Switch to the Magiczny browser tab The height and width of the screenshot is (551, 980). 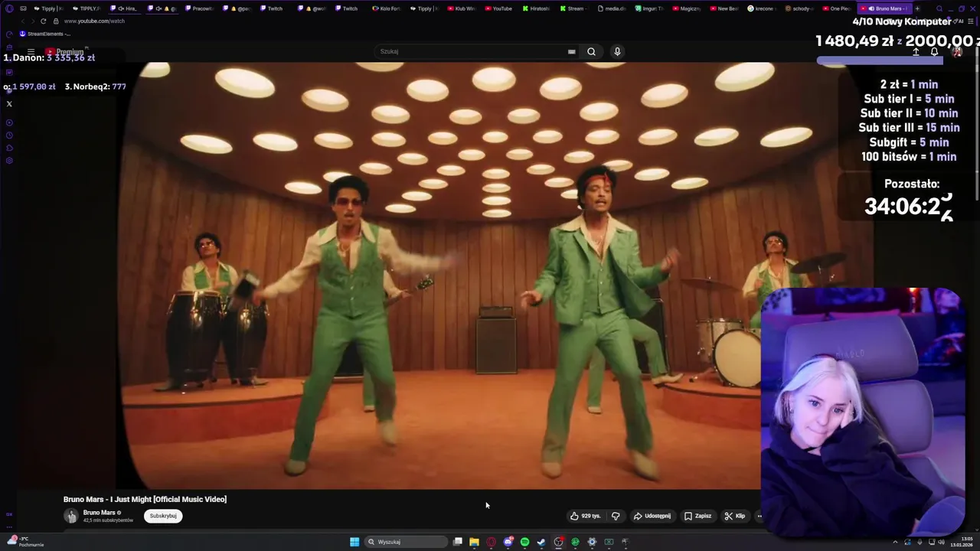[686, 8]
